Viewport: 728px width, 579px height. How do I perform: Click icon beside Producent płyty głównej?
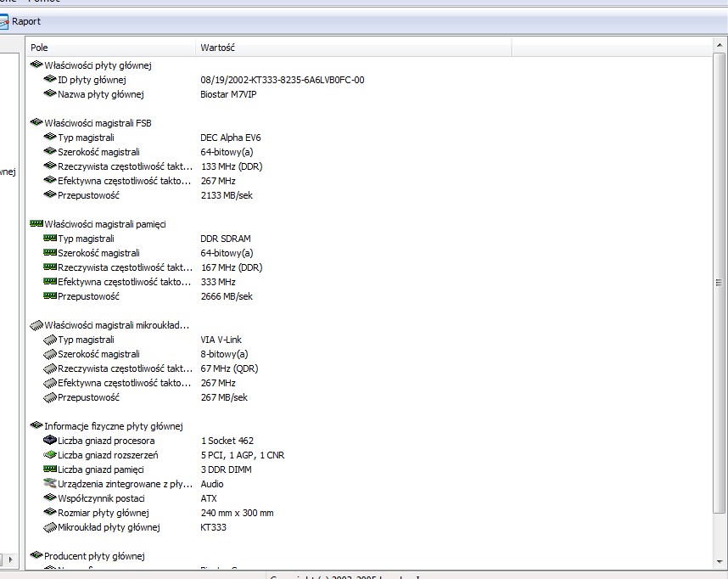(x=36, y=555)
